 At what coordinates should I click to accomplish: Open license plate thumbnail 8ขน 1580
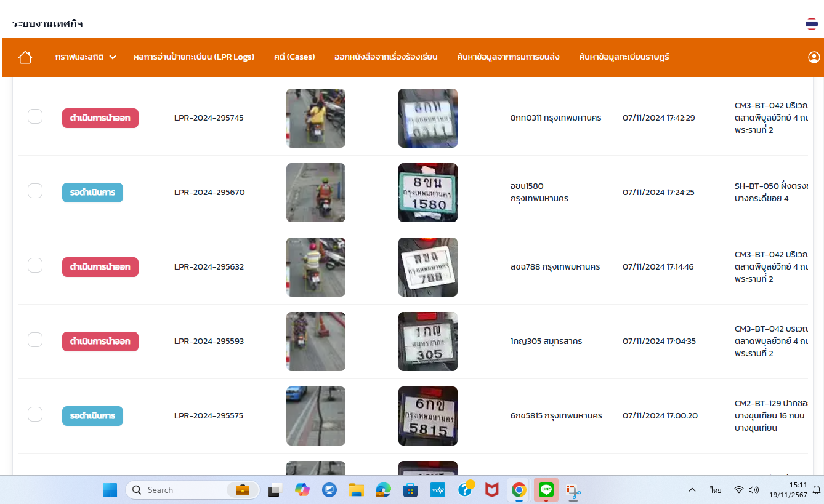click(x=427, y=193)
